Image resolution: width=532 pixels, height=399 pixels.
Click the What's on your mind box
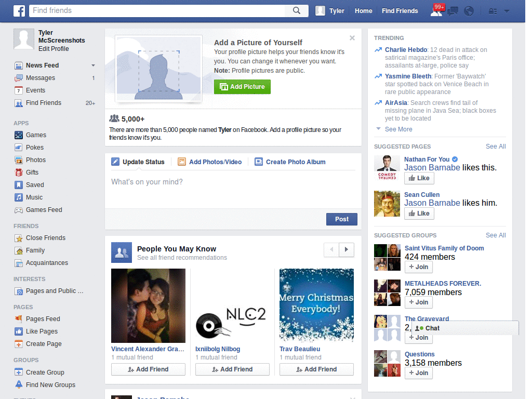click(233, 189)
